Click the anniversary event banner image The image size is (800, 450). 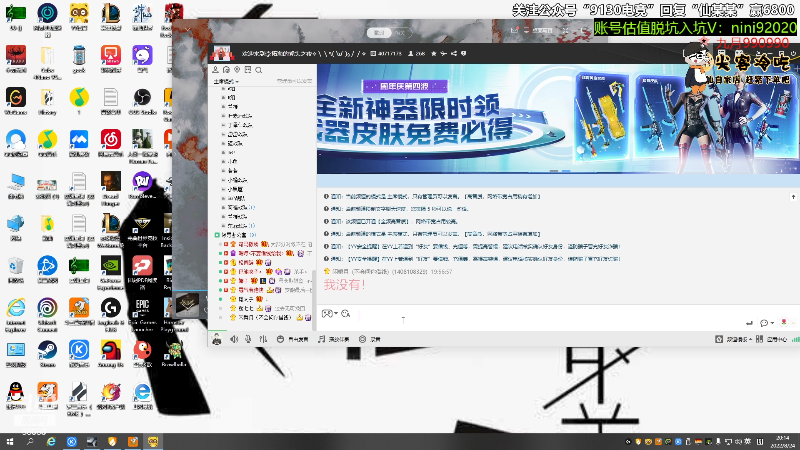[558, 118]
